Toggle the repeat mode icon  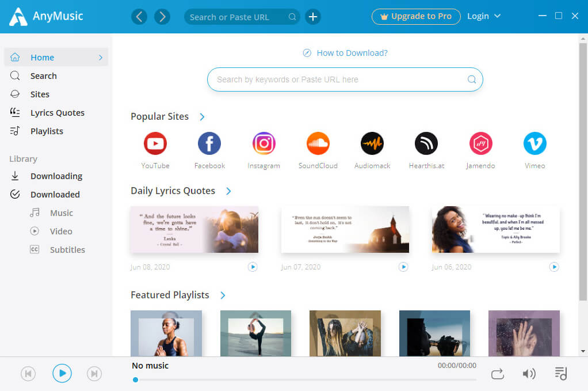pos(498,374)
